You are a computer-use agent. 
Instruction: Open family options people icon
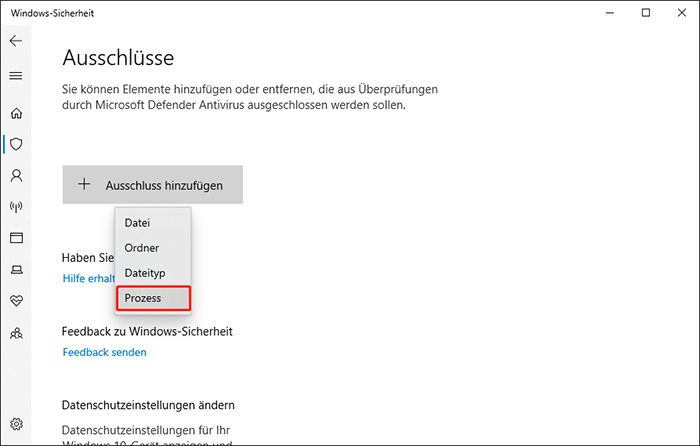click(16, 333)
